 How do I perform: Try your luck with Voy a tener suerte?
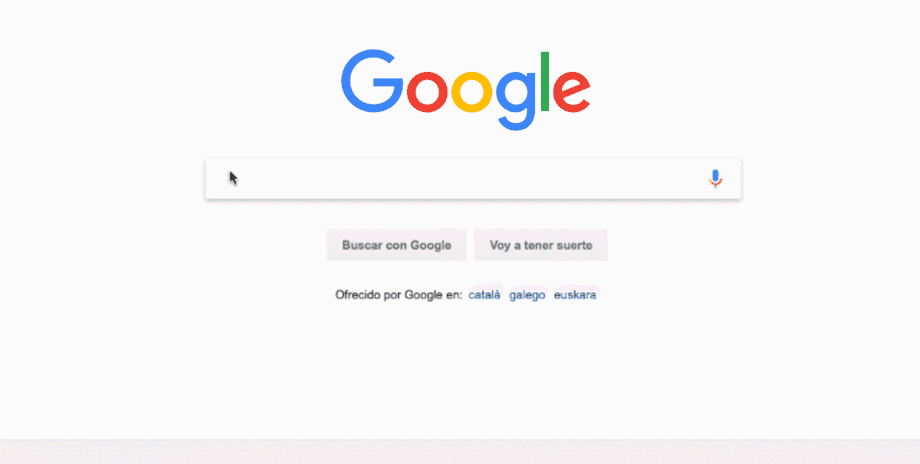(541, 245)
